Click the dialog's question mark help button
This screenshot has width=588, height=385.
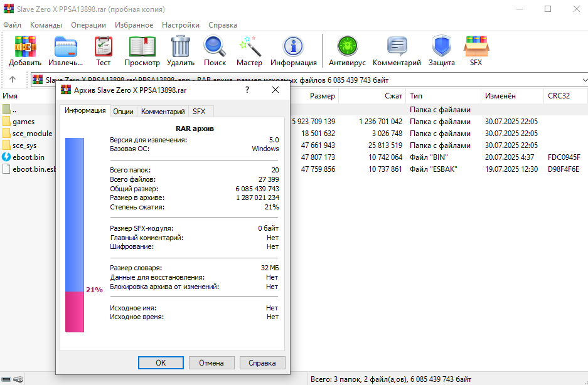tap(247, 90)
